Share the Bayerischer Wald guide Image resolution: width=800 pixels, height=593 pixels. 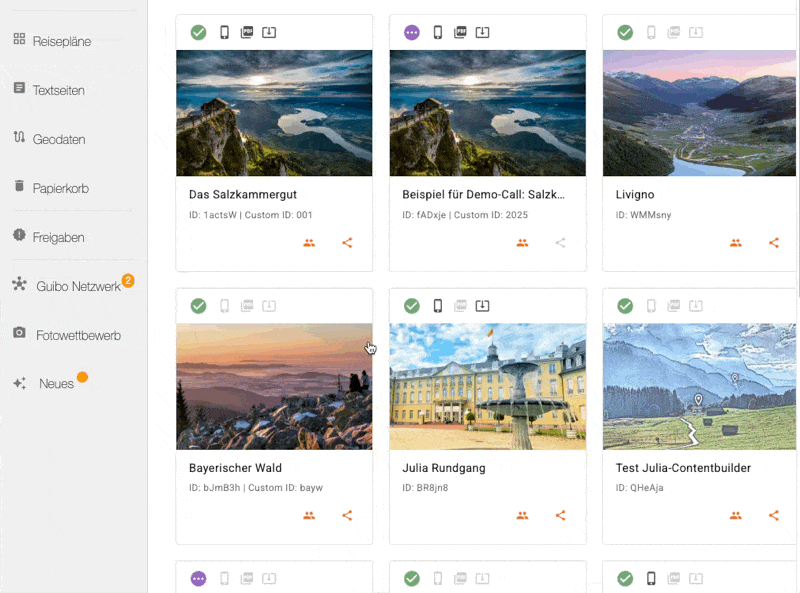[x=347, y=515]
